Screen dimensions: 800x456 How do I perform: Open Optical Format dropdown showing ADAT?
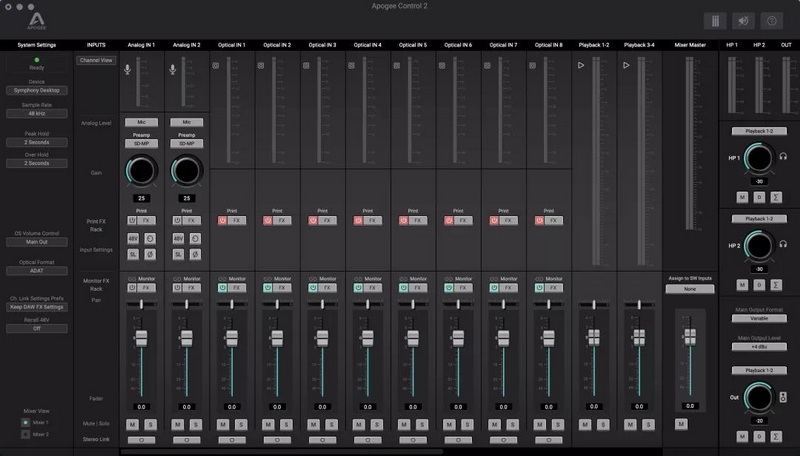pyautogui.click(x=37, y=271)
